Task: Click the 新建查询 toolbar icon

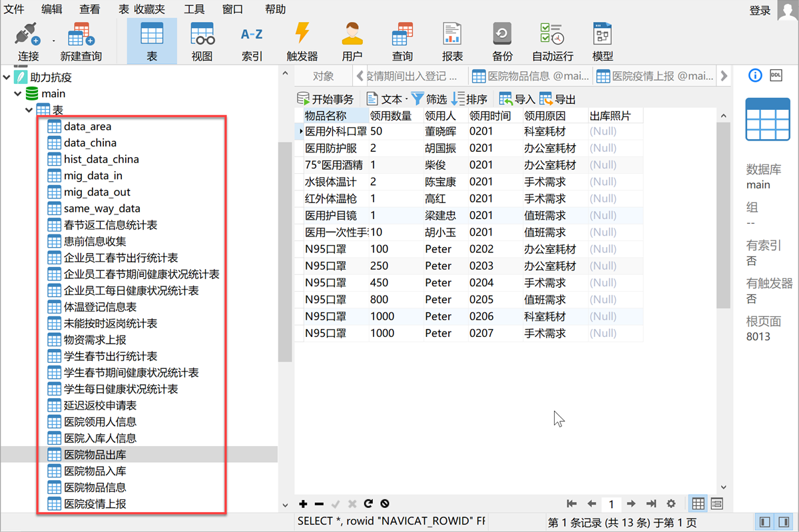Action: click(x=81, y=41)
